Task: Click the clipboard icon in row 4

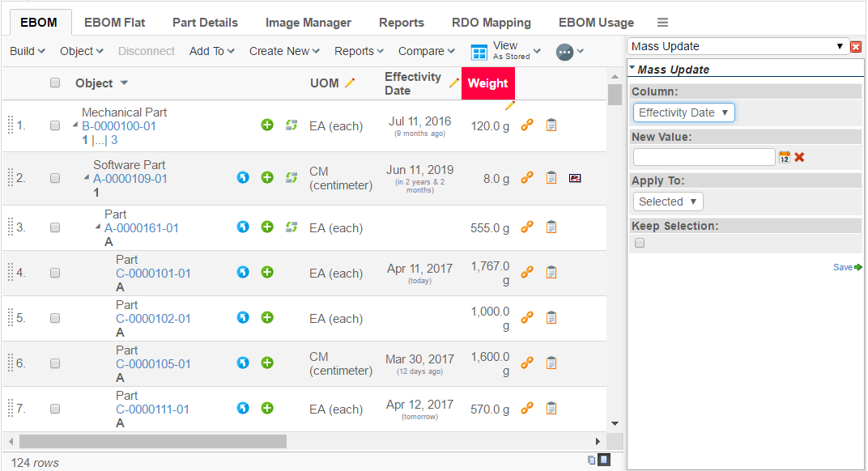Action: pos(551,273)
